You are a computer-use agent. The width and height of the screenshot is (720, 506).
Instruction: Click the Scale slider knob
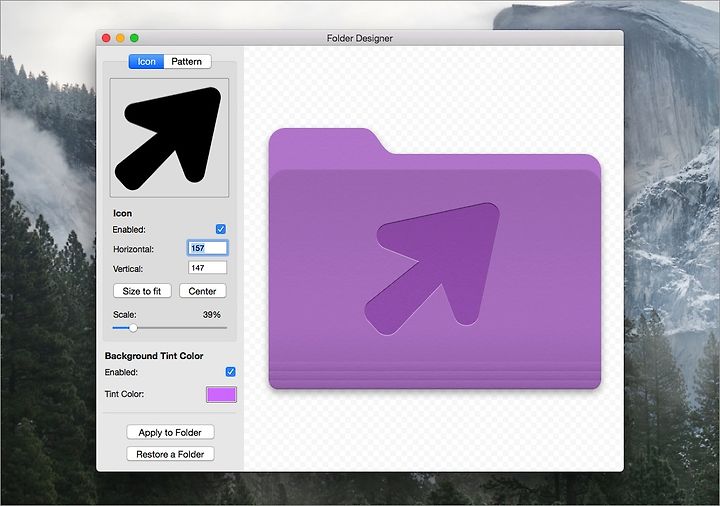(133, 328)
